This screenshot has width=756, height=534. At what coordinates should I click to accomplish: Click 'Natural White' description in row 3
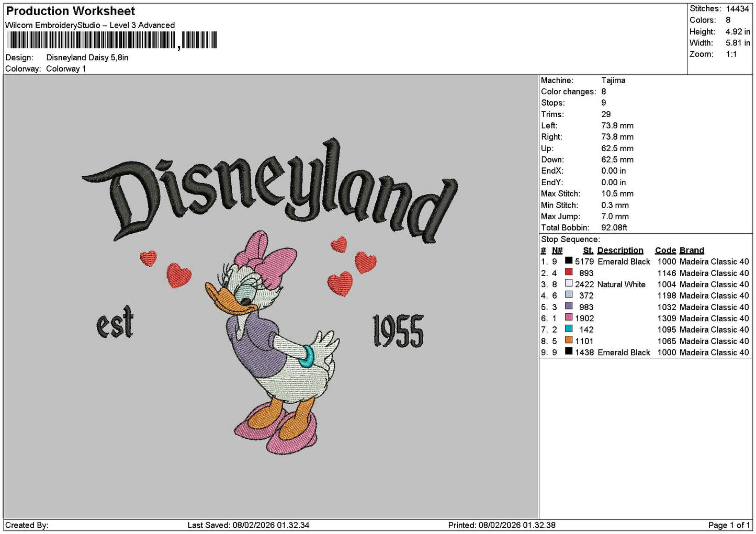click(x=622, y=285)
